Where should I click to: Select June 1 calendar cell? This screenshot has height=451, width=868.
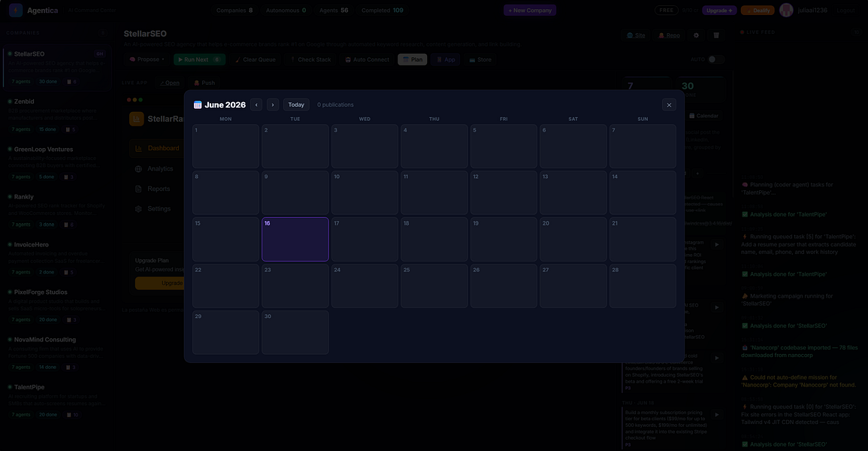coord(225,146)
